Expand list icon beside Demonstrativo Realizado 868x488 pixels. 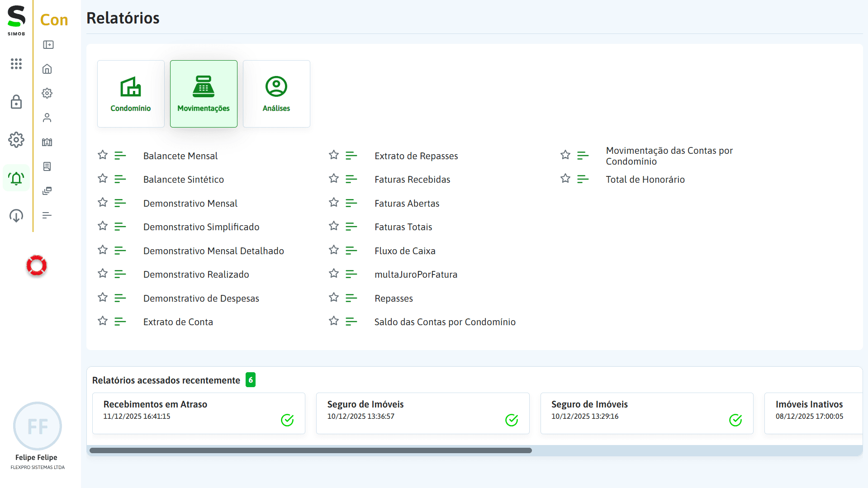click(x=120, y=274)
